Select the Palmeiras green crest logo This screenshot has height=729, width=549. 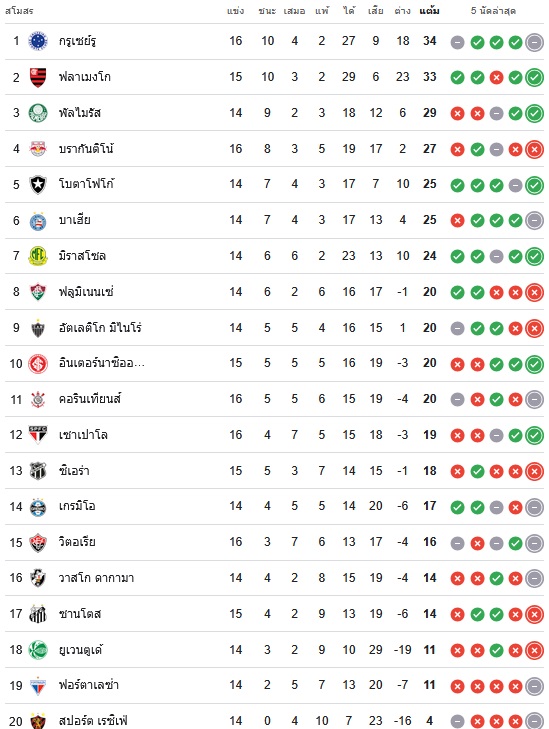tap(38, 113)
